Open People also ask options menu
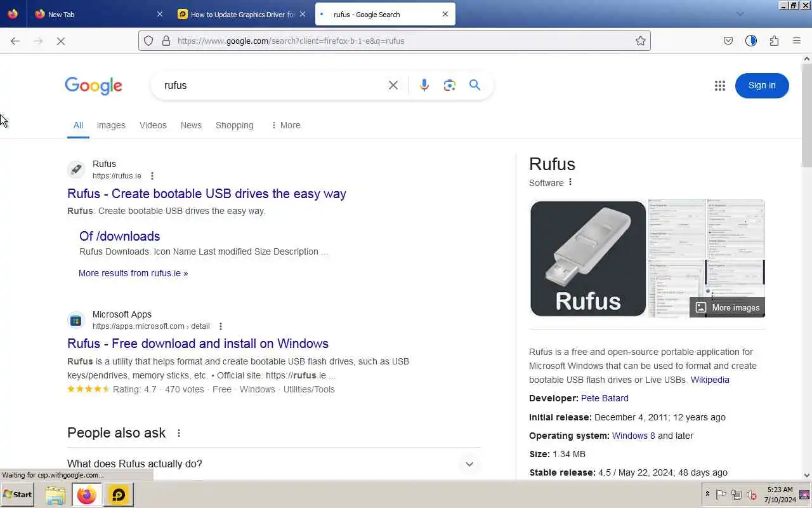812x508 pixels. (179, 433)
